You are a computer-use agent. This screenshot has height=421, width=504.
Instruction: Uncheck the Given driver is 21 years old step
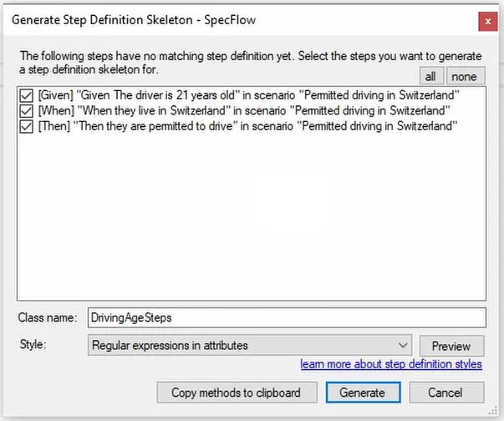[x=26, y=95]
